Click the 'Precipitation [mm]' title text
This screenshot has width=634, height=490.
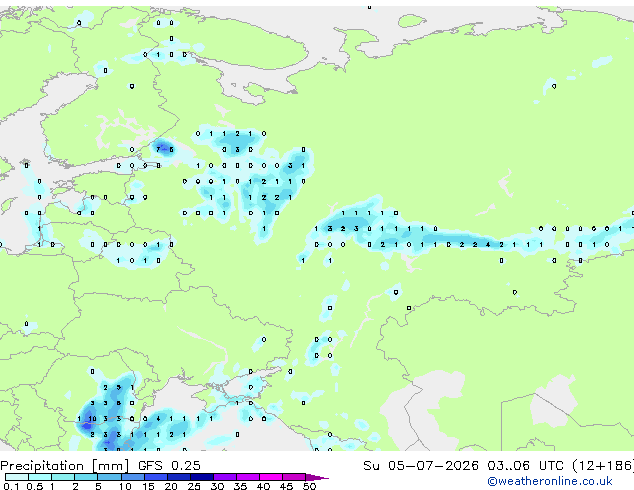64,466
